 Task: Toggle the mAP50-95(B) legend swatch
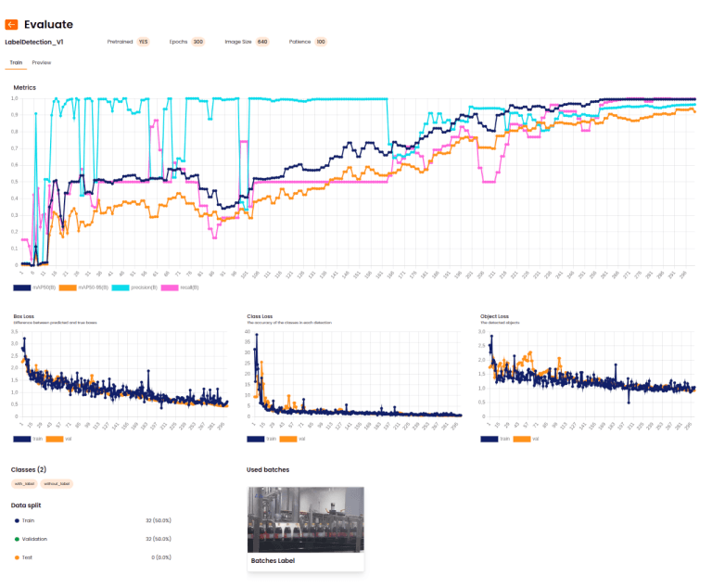(x=68, y=288)
